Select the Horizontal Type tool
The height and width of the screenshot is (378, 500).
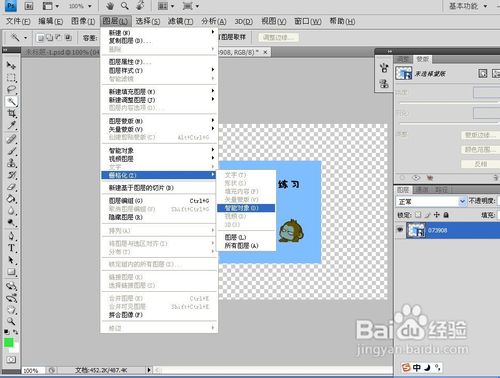coord(12,248)
